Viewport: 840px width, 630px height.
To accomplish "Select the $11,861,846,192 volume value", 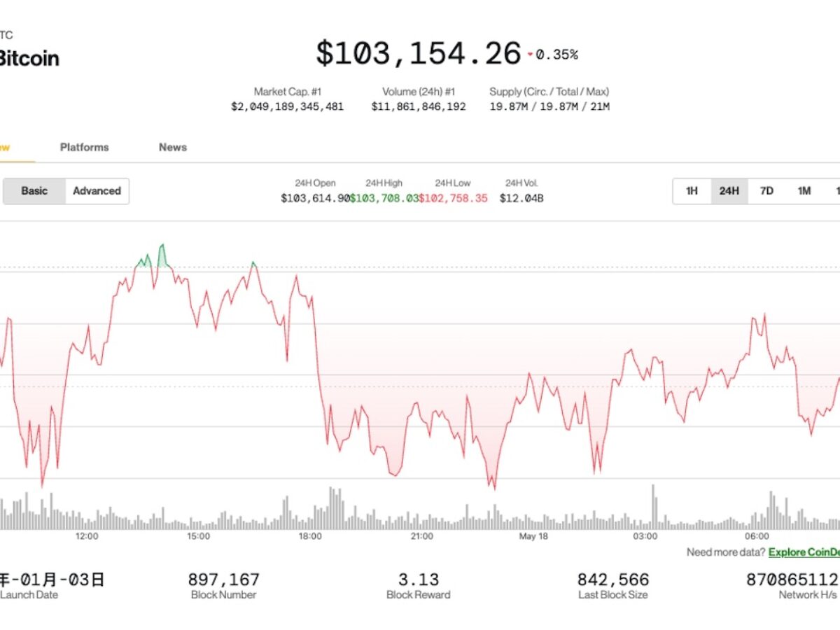I will tap(419, 107).
